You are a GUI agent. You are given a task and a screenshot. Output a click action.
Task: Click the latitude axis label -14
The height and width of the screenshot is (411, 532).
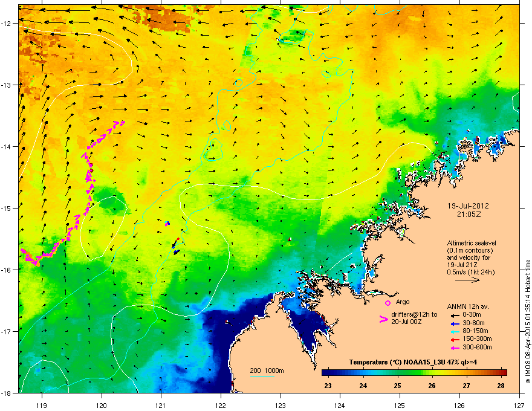[8, 146]
